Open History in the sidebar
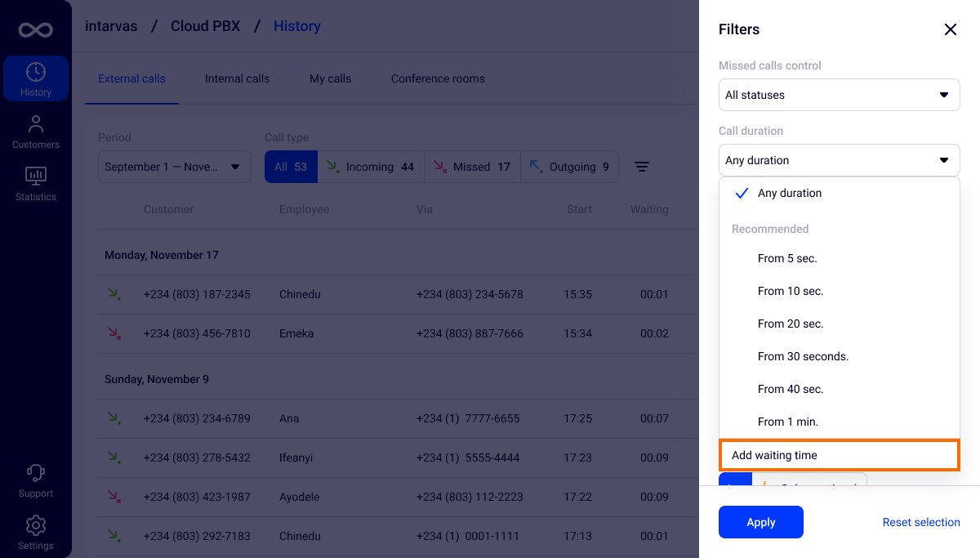Screen dimensions: 980x558 point(35,79)
